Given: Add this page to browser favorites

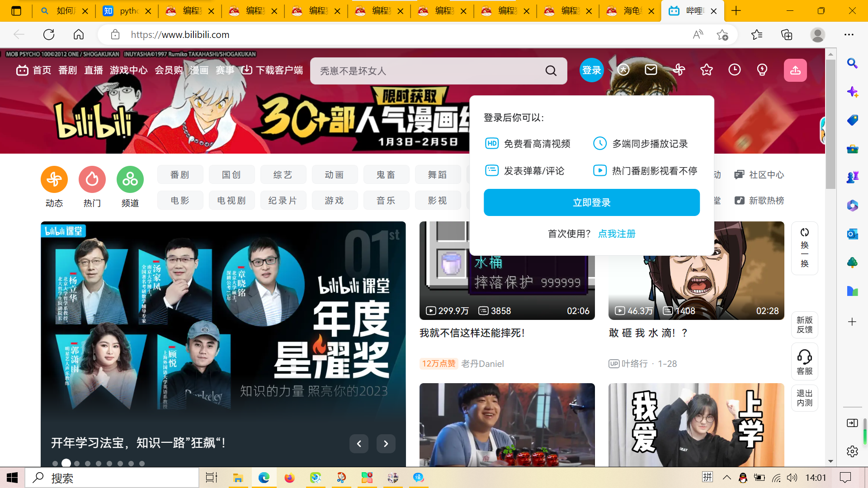Looking at the screenshot, I should click(722, 35).
